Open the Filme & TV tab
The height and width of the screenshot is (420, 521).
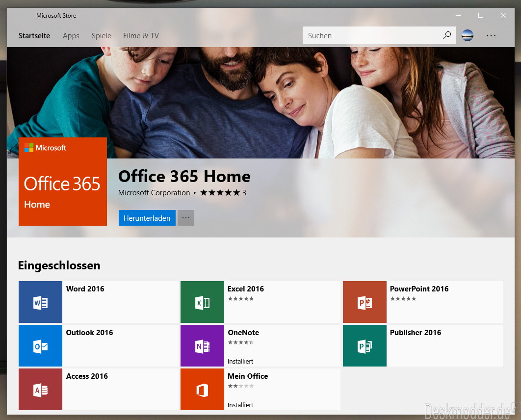pyautogui.click(x=141, y=35)
